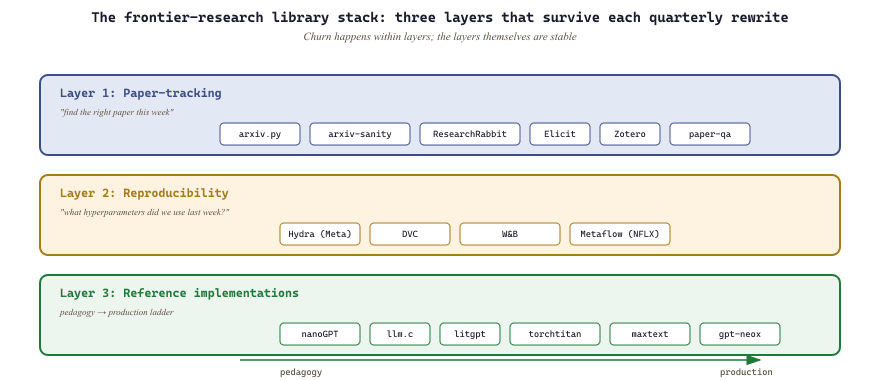Click the main title about frontier-research library stack

tap(440, 17)
